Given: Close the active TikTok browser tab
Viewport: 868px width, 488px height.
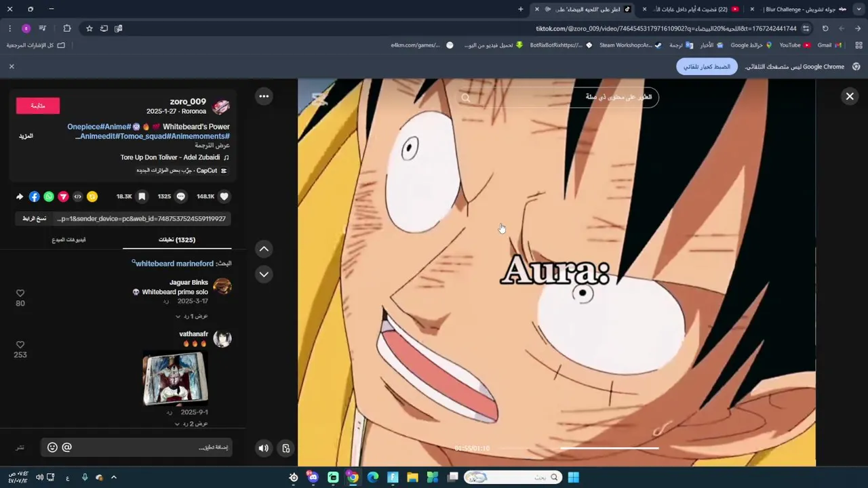Looking at the screenshot, I should pos(537,9).
